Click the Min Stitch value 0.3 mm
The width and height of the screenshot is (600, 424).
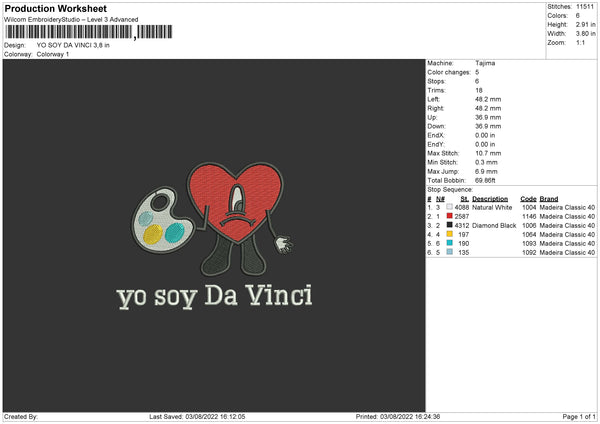coord(486,162)
